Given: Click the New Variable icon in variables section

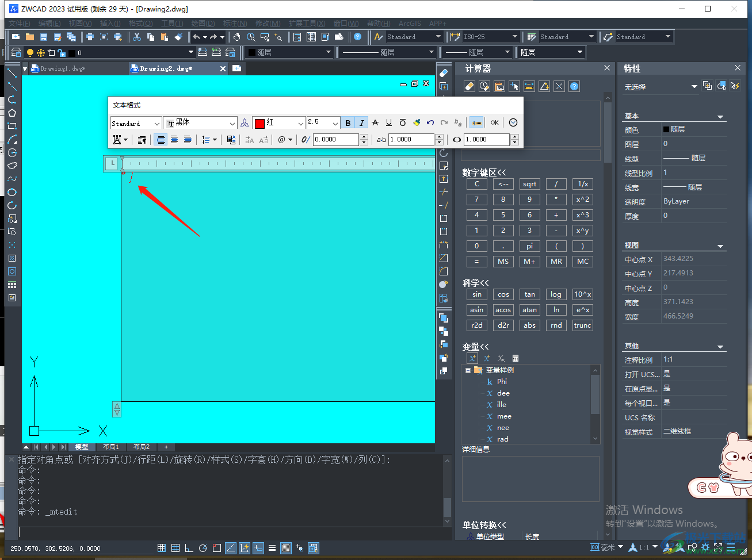Looking at the screenshot, I should (472, 358).
